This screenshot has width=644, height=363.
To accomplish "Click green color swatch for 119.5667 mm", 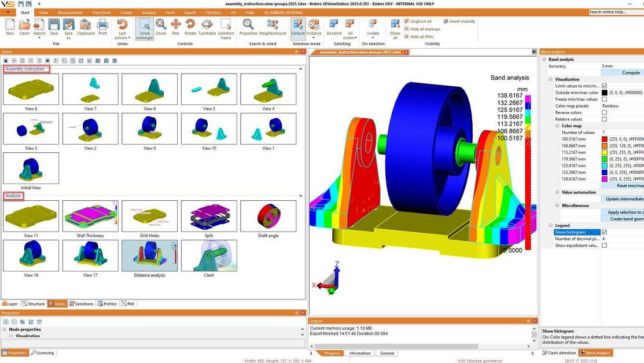I will click(x=604, y=159).
